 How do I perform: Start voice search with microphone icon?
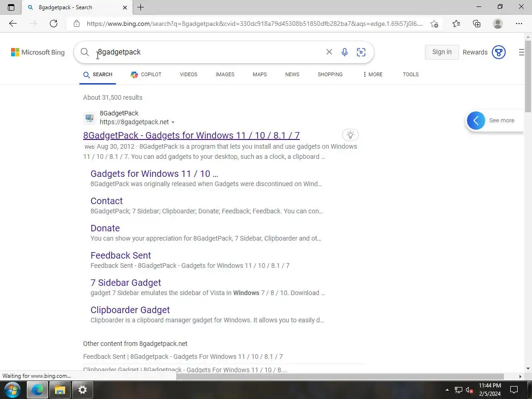345,52
